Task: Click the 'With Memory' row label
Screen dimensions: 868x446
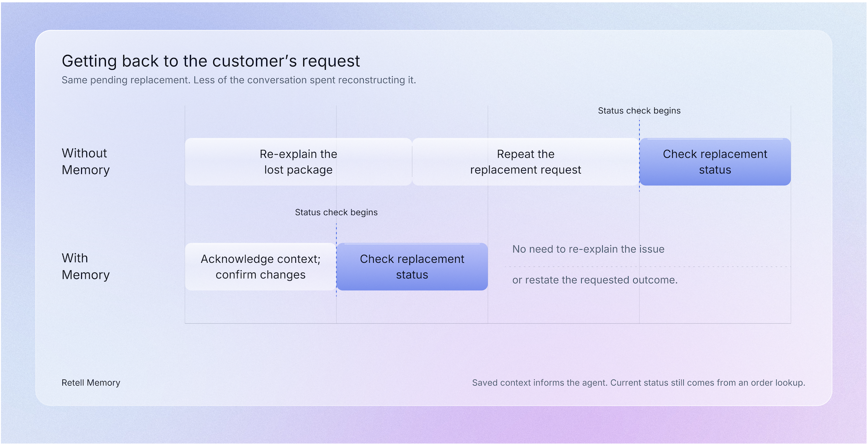Action: [86, 267]
